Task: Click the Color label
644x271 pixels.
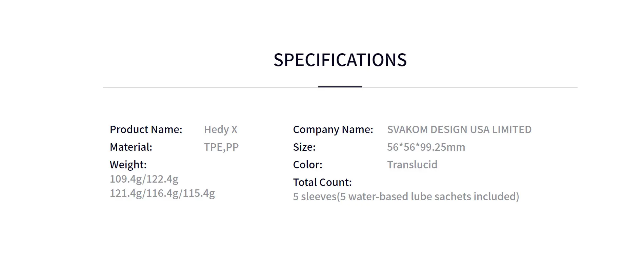Action: tap(307, 165)
